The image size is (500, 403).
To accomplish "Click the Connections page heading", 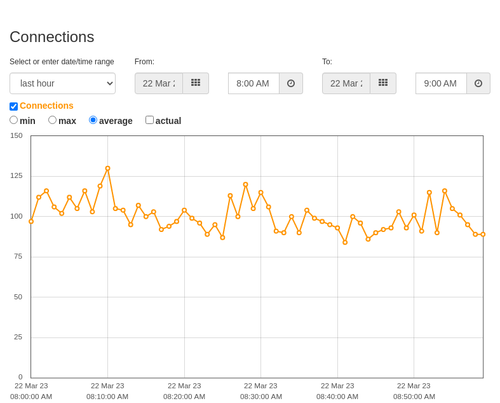I will 52,37.
